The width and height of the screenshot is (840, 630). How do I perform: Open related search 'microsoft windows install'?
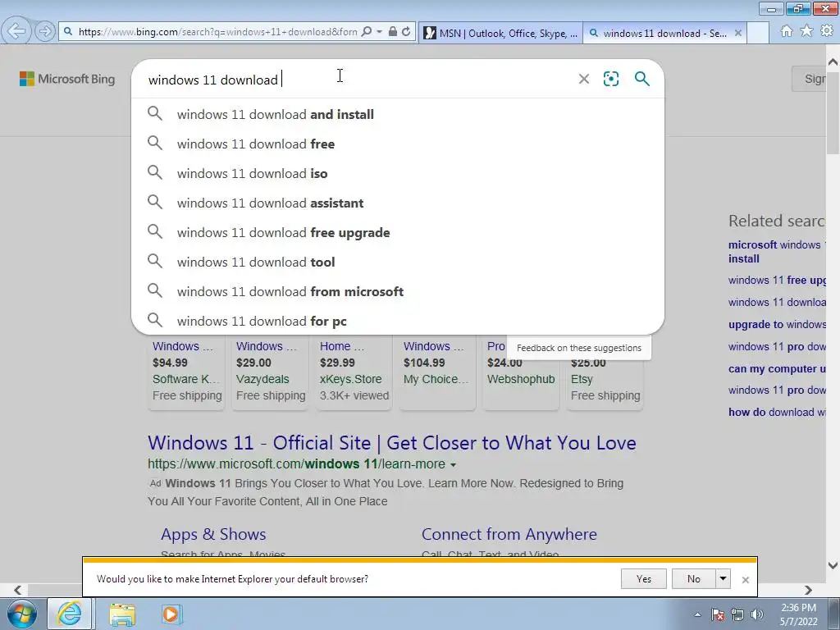(x=777, y=251)
